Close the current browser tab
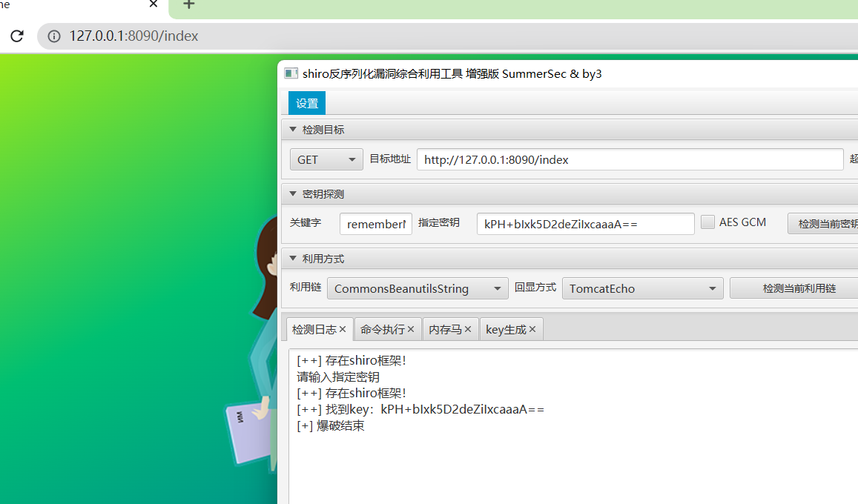 [x=154, y=4]
